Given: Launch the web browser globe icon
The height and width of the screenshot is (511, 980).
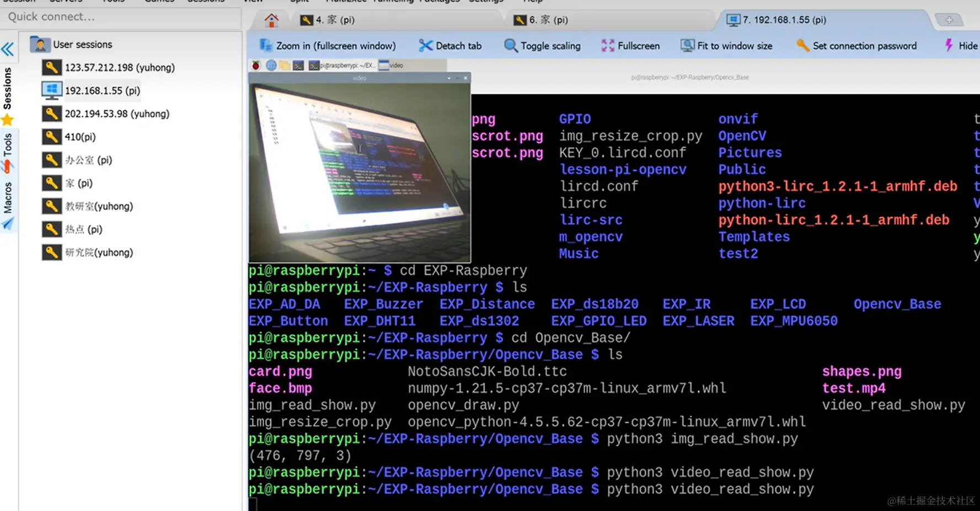Looking at the screenshot, I should point(271,65).
